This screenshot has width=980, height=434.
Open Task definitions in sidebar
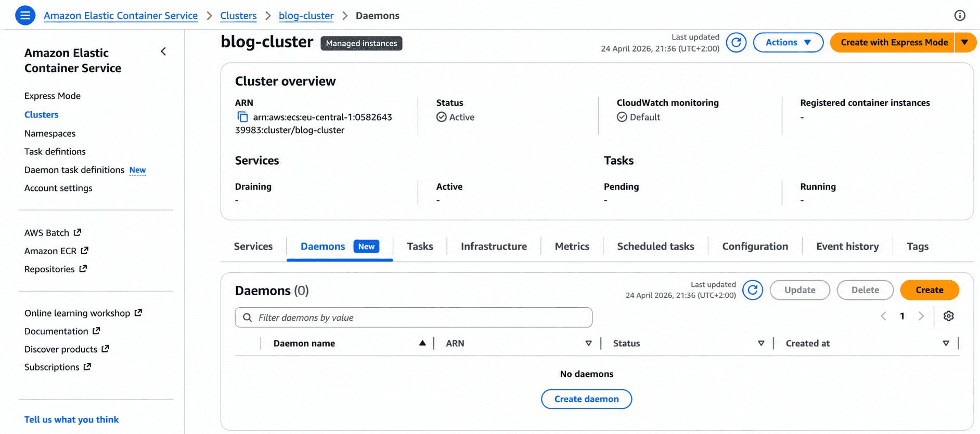click(55, 152)
